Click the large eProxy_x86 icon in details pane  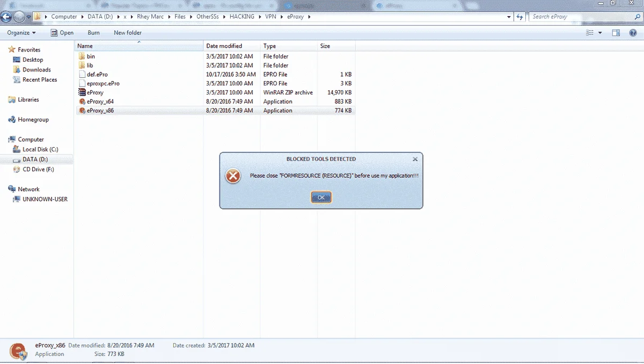point(19,351)
